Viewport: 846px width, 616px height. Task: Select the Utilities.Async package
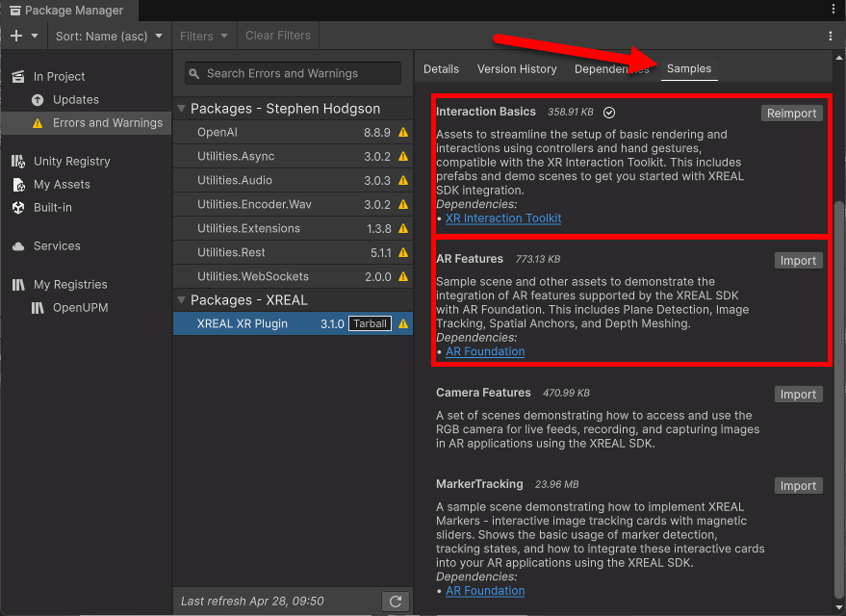(293, 157)
